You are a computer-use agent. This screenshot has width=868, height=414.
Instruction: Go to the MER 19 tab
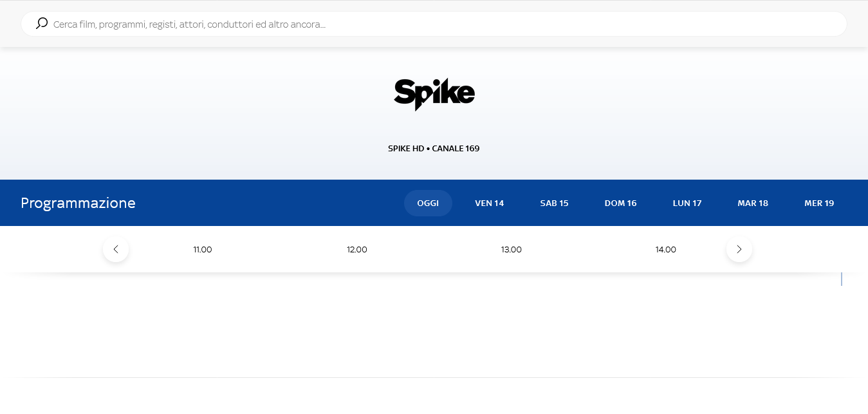point(819,203)
